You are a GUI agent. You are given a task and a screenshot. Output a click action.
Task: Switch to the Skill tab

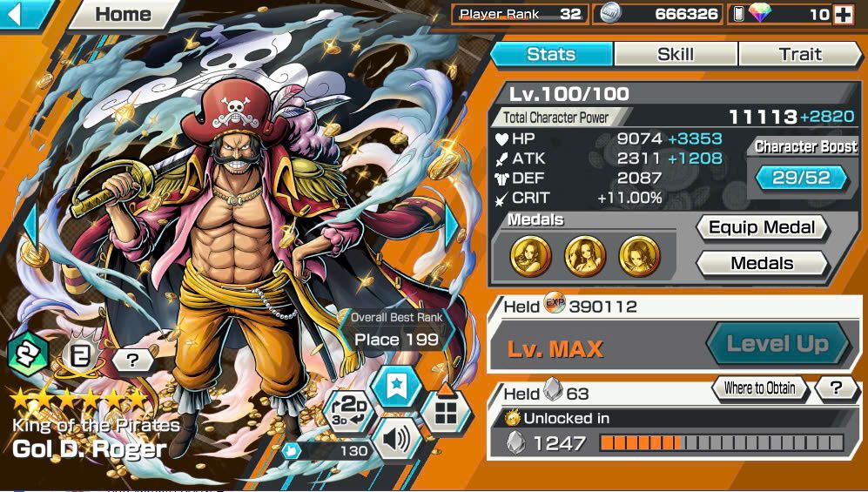[676, 54]
